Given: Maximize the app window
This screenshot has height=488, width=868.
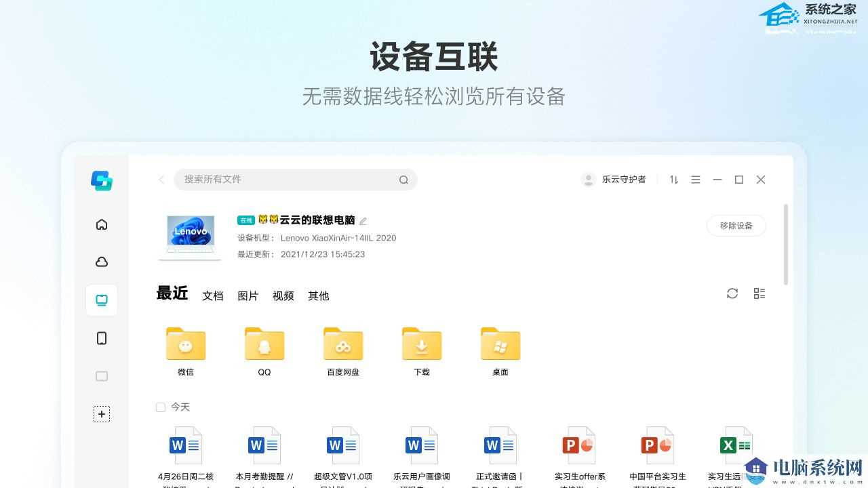Looking at the screenshot, I should pos(739,180).
